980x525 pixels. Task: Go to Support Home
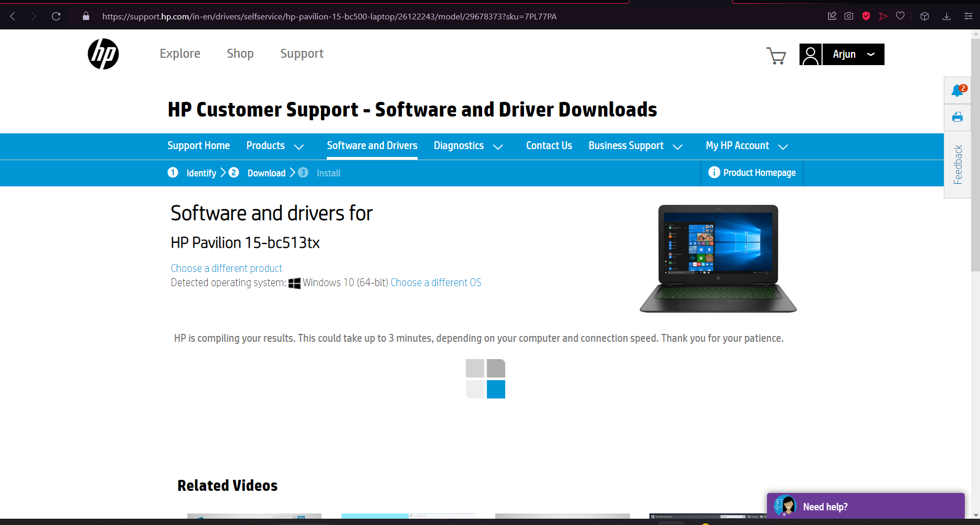point(198,146)
